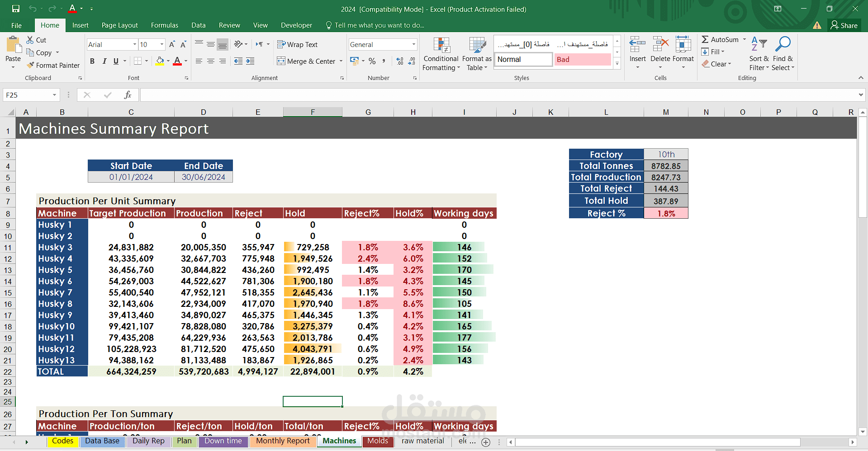868x451 pixels.
Task: Open Sort & Filter menu
Action: (759, 54)
